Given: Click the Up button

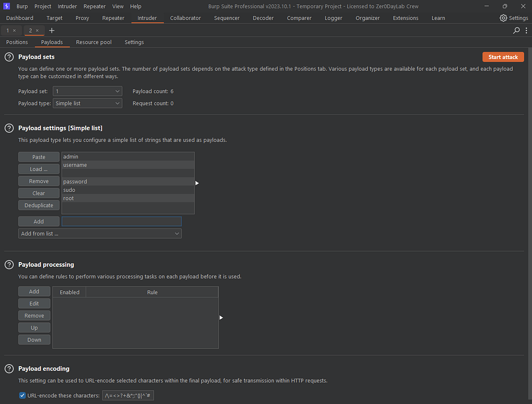Looking at the screenshot, I should point(34,328).
